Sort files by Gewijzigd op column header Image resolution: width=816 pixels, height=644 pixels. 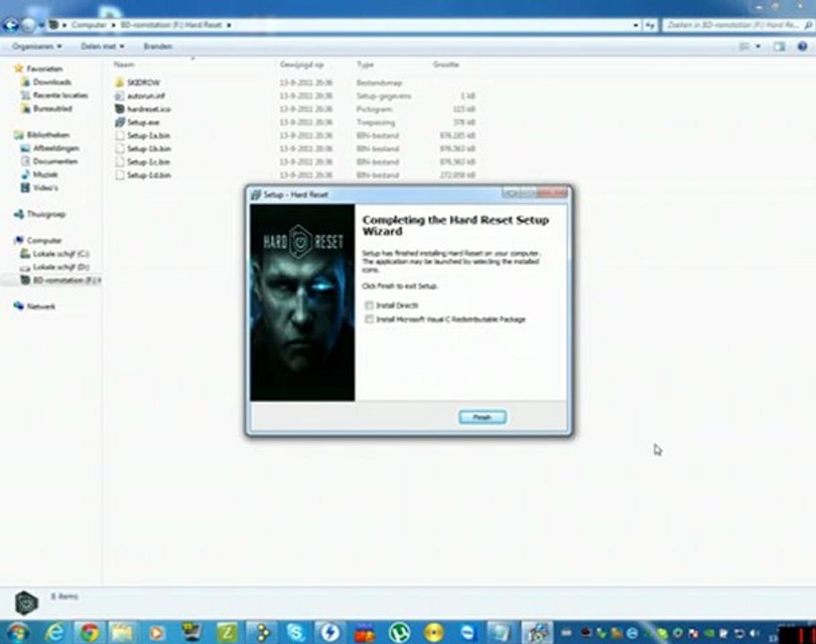pyautogui.click(x=302, y=64)
